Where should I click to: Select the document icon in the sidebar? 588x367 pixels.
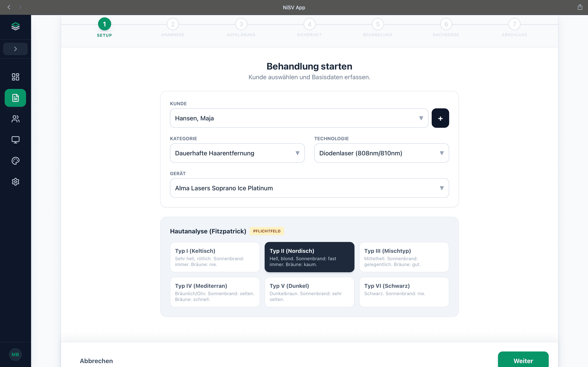15,98
